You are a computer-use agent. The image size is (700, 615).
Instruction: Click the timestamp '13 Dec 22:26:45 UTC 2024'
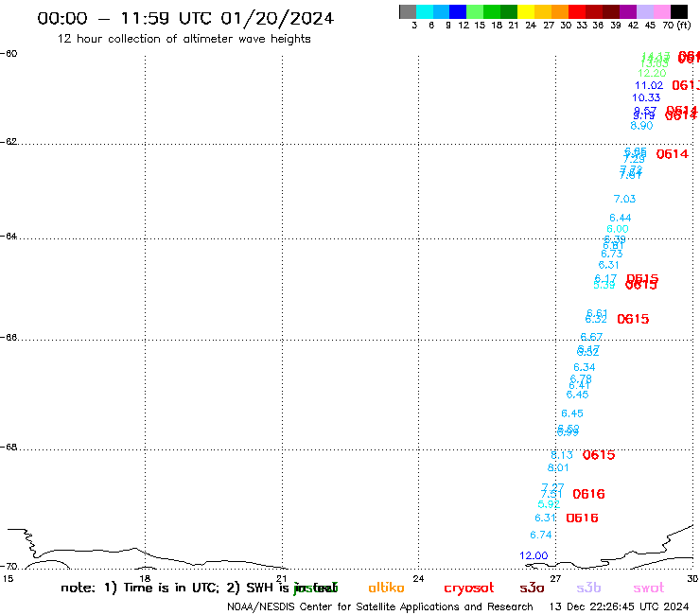(x=619, y=606)
